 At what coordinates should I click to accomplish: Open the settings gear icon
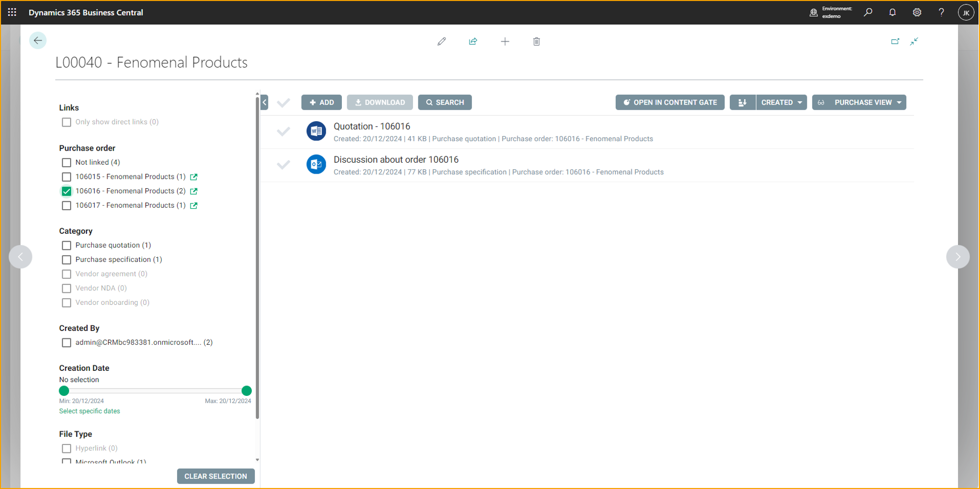916,13
